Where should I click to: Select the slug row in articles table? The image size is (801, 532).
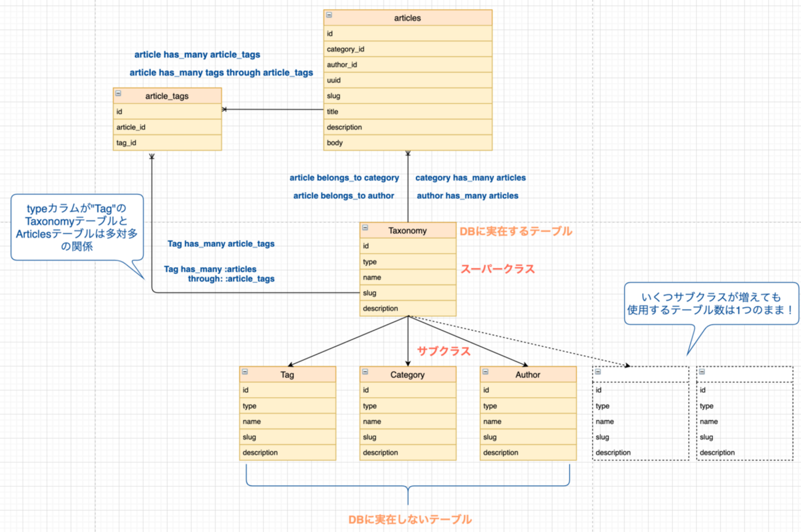(x=408, y=96)
